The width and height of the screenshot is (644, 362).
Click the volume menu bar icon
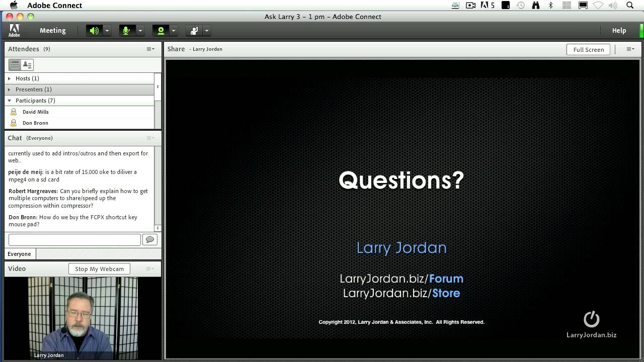tap(613, 5)
